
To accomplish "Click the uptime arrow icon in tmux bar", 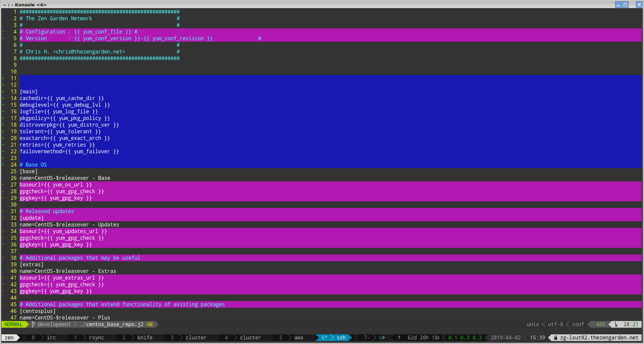I will (399, 338).
